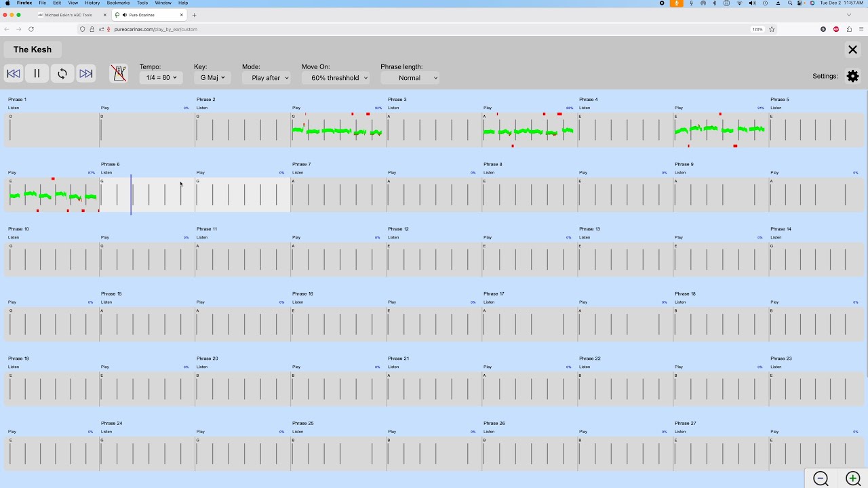This screenshot has width=868, height=488.
Task: Open the Firefox application menu
Action: [24, 3]
